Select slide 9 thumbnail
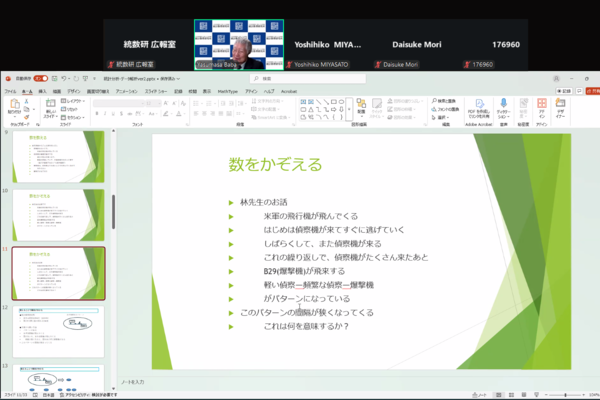Image resolution: width=600 pixels, height=400 pixels. (59, 157)
